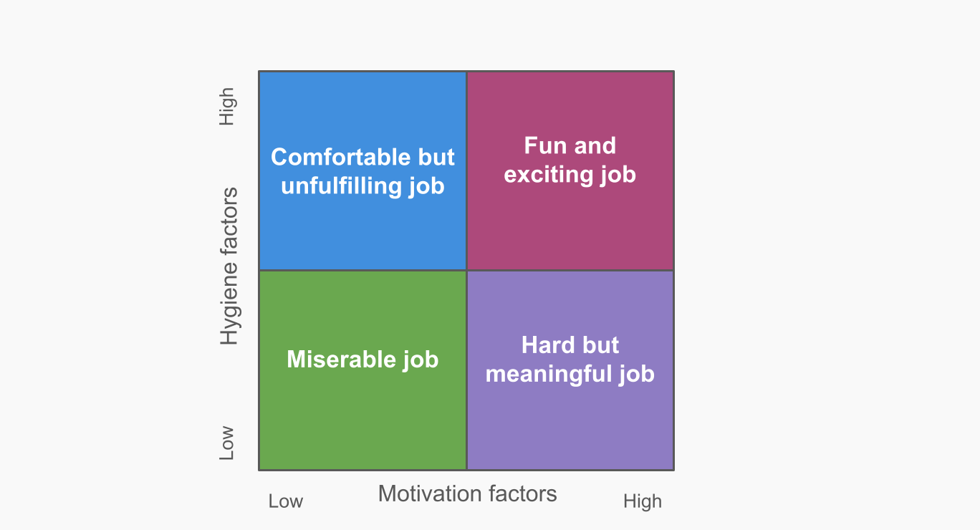Click "Low" on the vertical axis
The image size is (980, 530).
pos(227,443)
